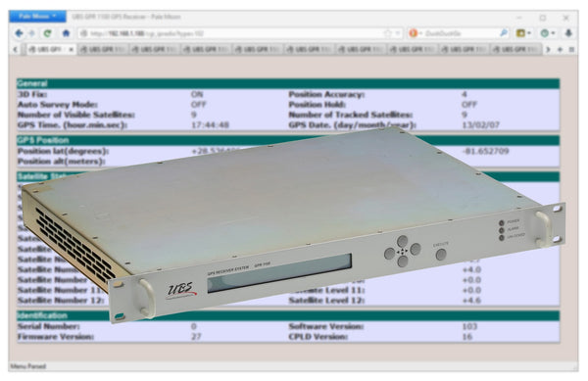Screen dimensions: 588x381
Task: Click the forward navigation arrow
Action: tap(32, 33)
